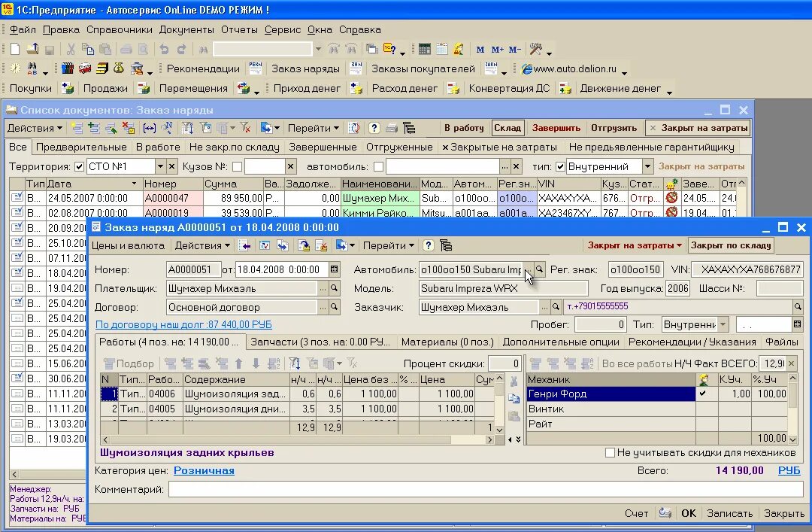Image resolution: width=812 pixels, height=532 pixels.
Task: Open the icon next to Рекомендации
Action: point(256,68)
